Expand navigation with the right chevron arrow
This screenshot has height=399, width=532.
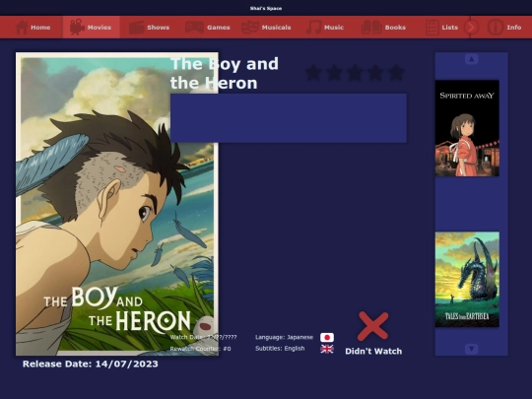pyautogui.click(x=471, y=28)
